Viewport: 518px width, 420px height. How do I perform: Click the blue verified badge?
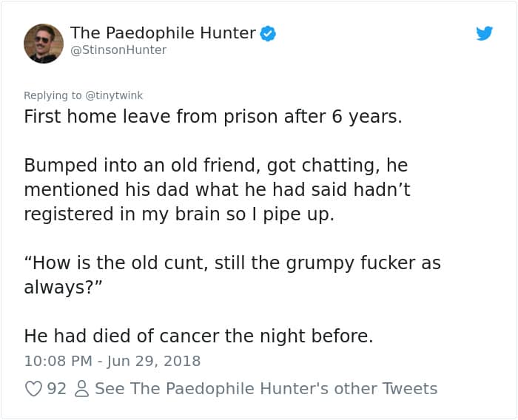[268, 33]
